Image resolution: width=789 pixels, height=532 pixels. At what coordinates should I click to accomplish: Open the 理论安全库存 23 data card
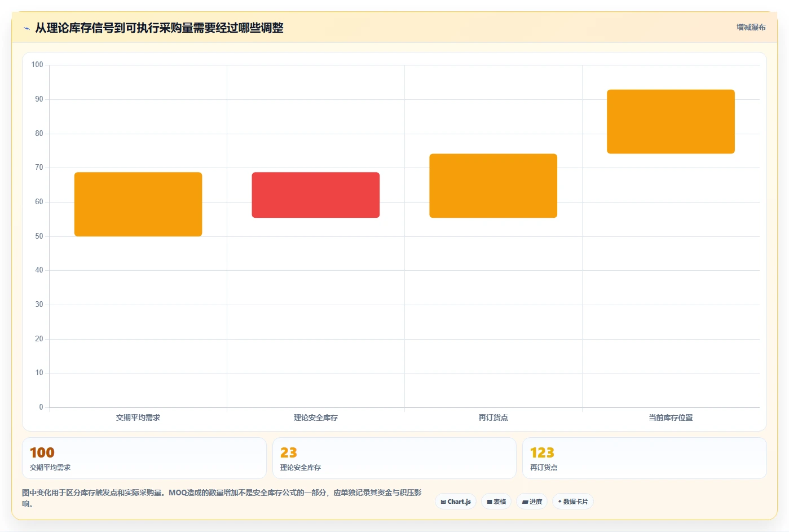(x=394, y=458)
